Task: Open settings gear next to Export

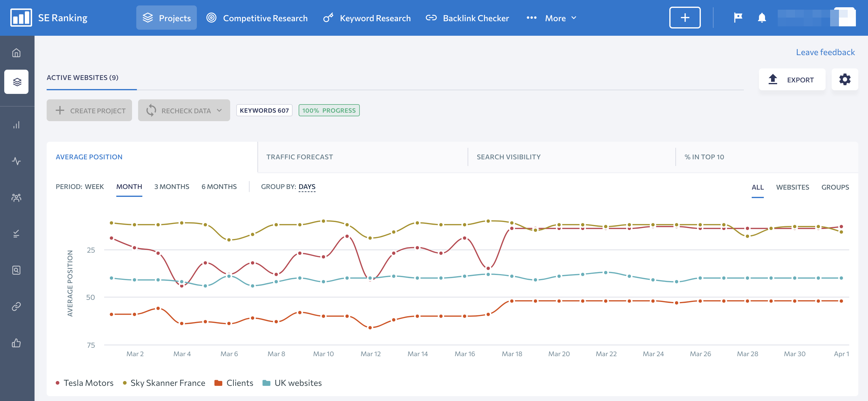Action: pyautogui.click(x=844, y=80)
